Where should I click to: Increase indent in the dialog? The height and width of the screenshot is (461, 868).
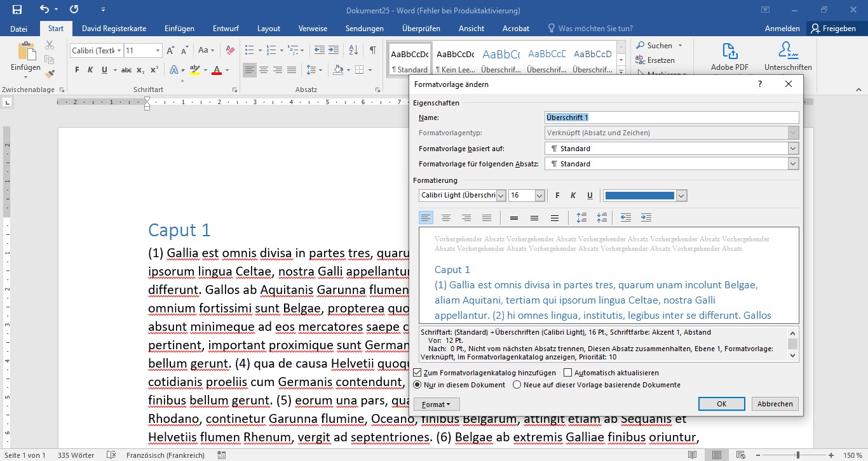pos(646,218)
